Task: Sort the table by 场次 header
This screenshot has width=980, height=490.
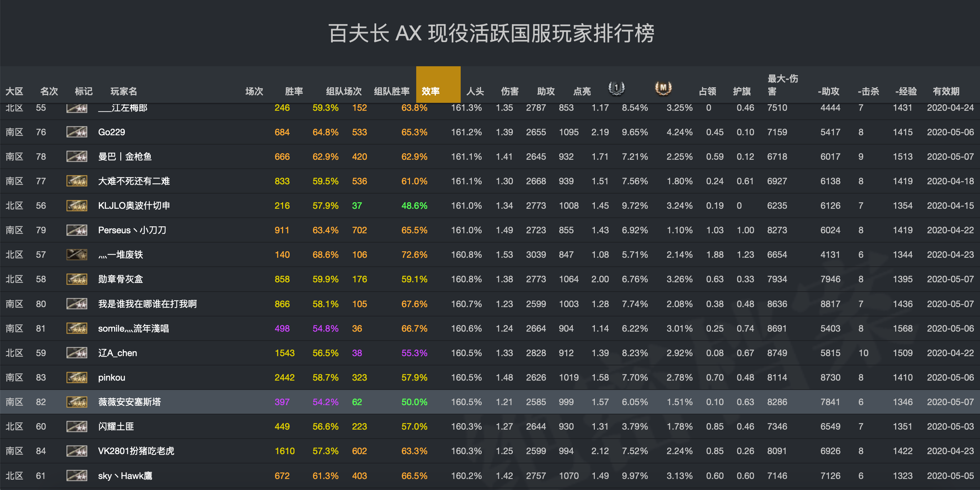Action: [254, 91]
